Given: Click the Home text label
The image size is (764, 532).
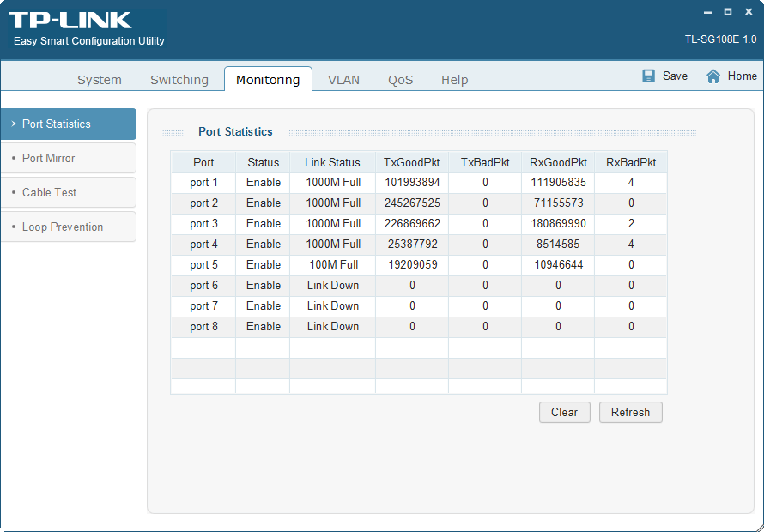Looking at the screenshot, I should [742, 76].
